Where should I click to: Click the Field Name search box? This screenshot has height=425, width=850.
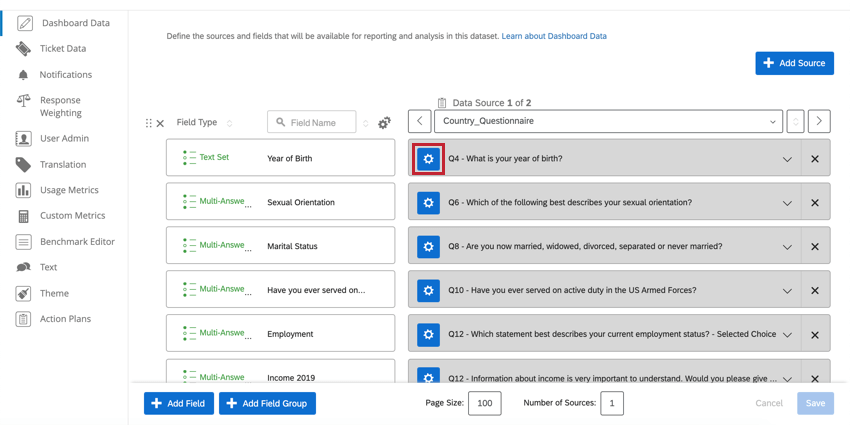[x=312, y=122]
